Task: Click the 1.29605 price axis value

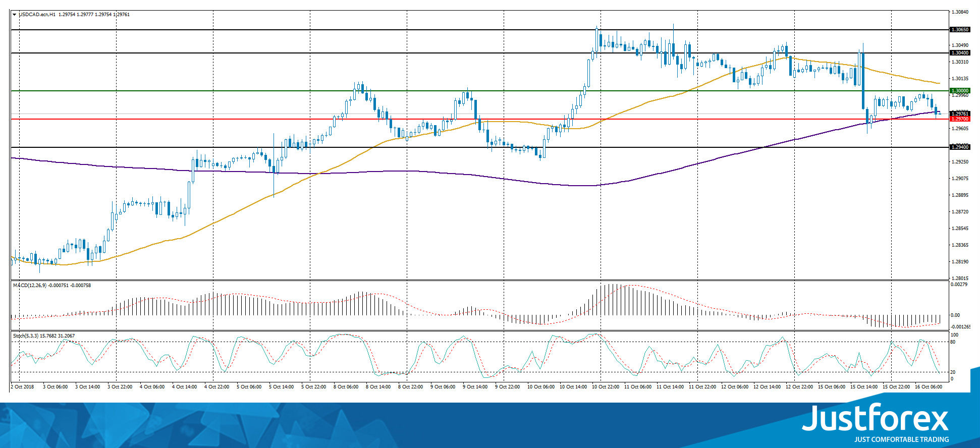Action: tap(960, 129)
